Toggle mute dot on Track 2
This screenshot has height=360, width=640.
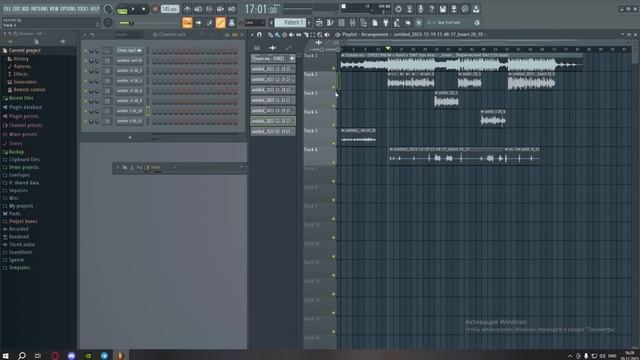333,87
